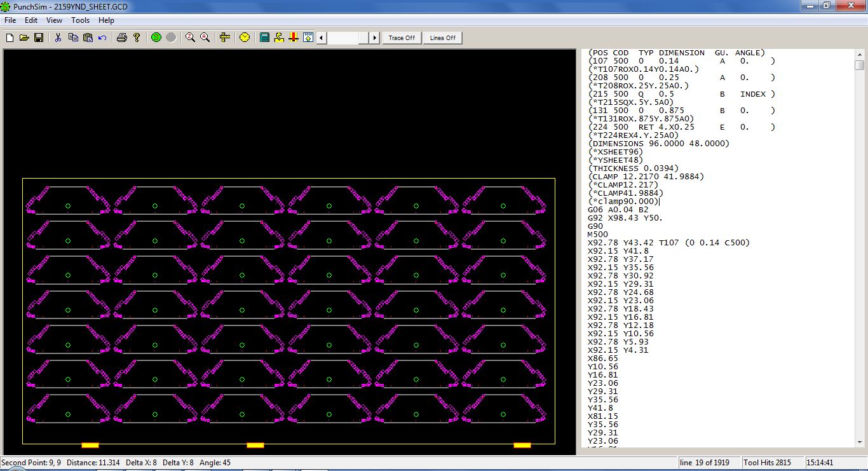Print using the printer icon
The image size is (868, 471).
coord(121,38)
